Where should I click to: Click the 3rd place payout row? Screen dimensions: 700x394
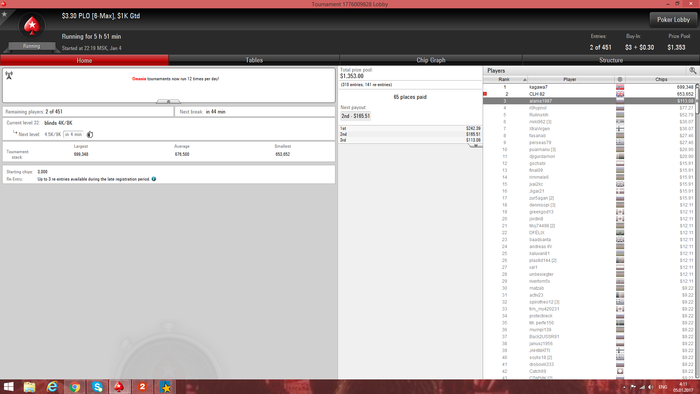(x=410, y=140)
